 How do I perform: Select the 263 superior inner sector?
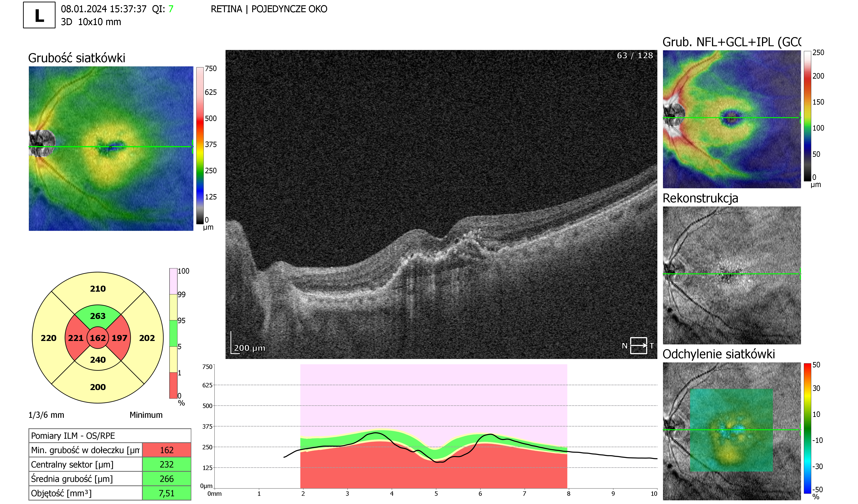98,316
